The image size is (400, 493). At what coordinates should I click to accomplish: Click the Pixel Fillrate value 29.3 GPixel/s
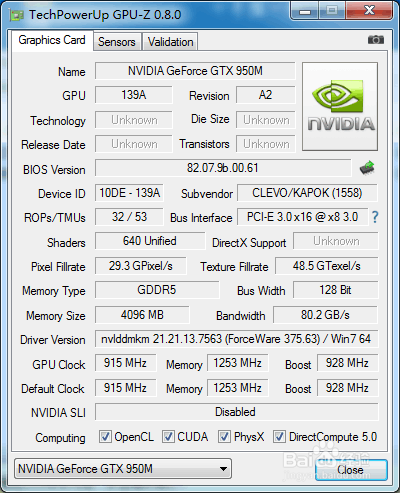tap(141, 266)
